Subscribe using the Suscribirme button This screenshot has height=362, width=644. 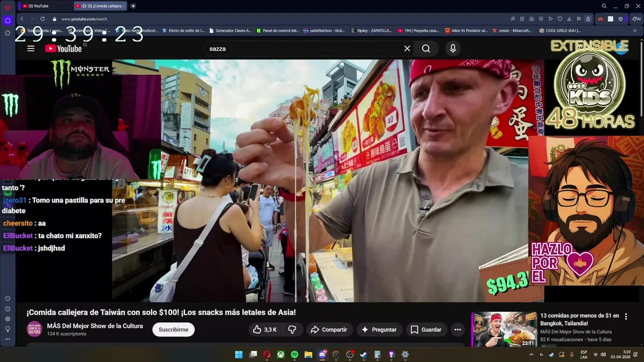[x=174, y=329]
